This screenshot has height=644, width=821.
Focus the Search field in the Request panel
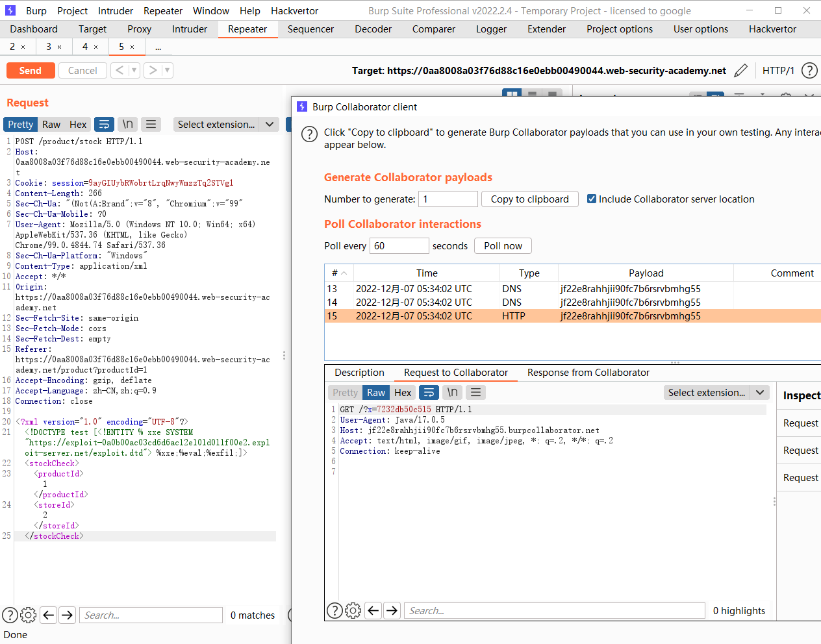click(151, 615)
